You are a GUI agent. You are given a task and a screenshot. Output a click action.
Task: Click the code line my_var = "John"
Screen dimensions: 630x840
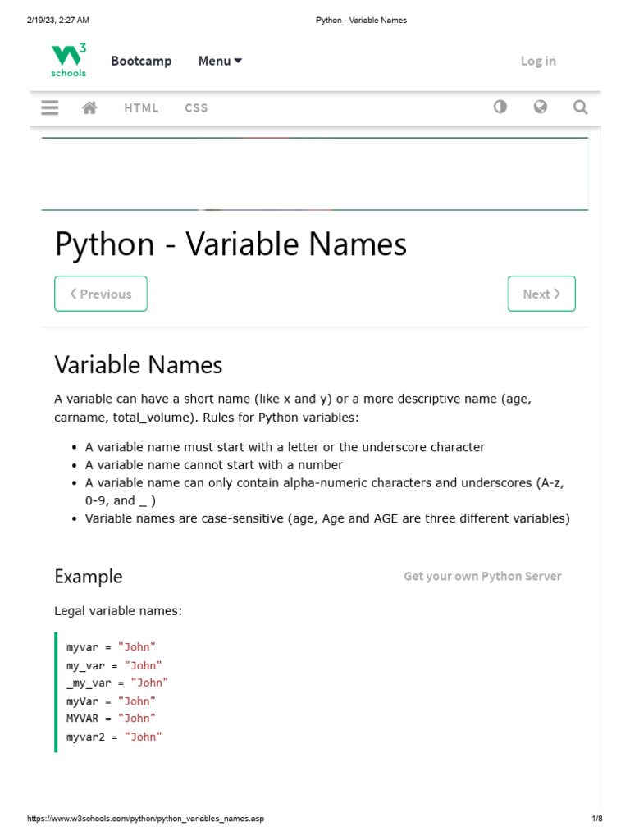114,665
